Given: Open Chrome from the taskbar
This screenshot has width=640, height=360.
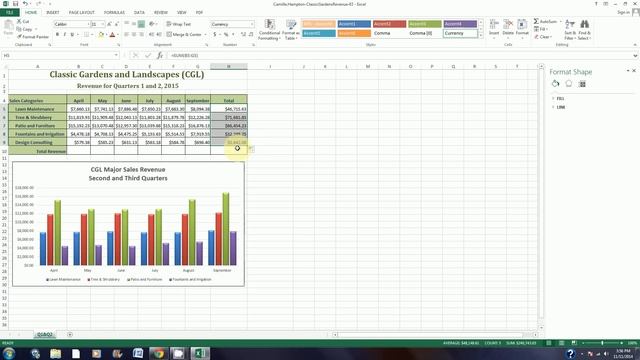Looking at the screenshot, I should [159, 353].
